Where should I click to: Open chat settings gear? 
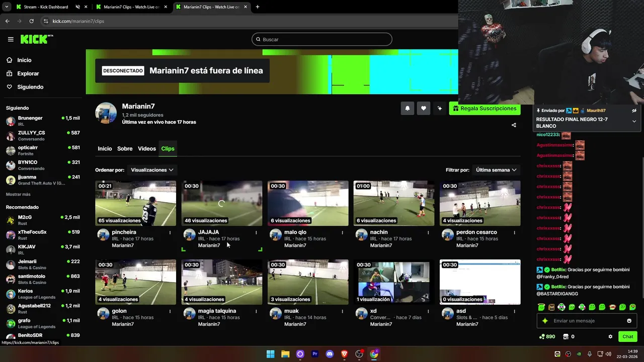pos(610,337)
